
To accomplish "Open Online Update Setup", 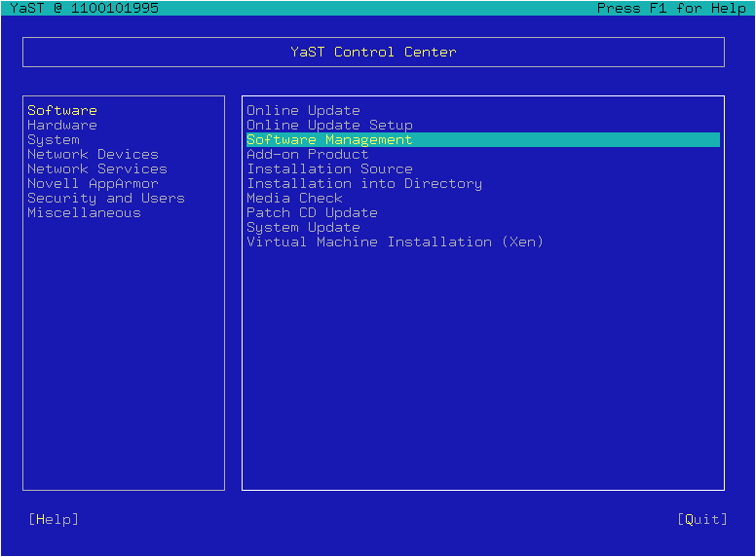I will [x=329, y=125].
